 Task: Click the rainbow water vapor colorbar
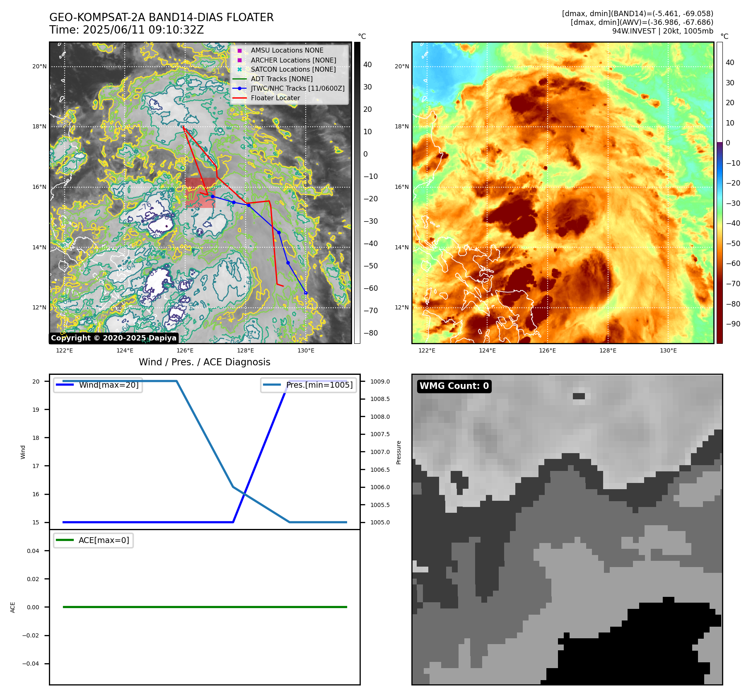click(720, 193)
